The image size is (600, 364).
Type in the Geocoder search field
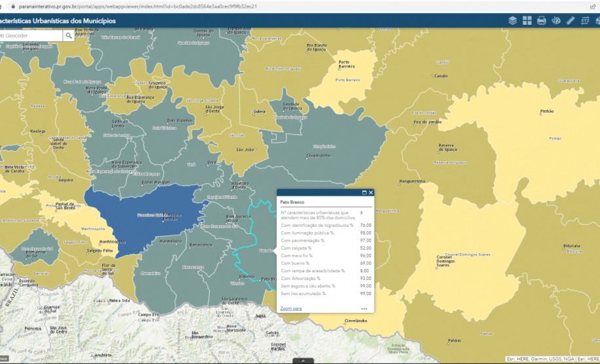point(30,35)
